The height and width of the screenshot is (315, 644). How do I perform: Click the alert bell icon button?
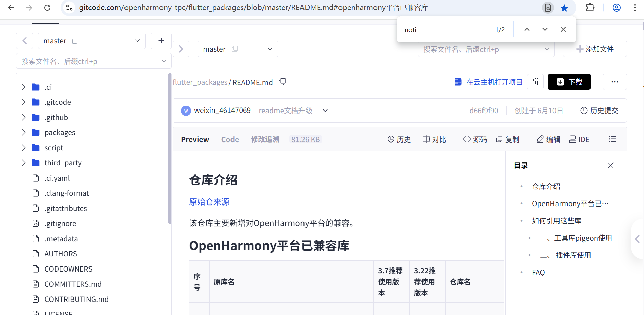[535, 82]
